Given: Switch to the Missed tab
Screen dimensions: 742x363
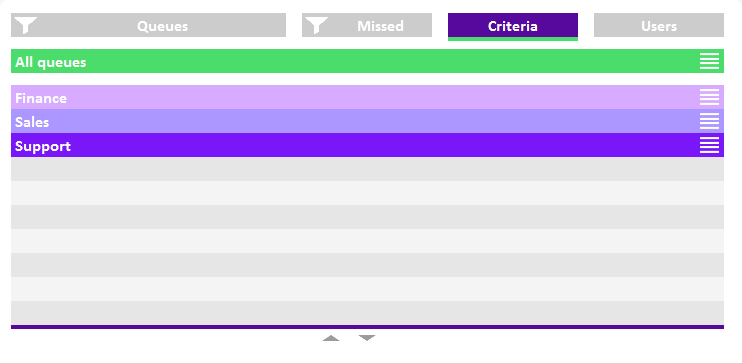Looking at the screenshot, I should (367, 25).
